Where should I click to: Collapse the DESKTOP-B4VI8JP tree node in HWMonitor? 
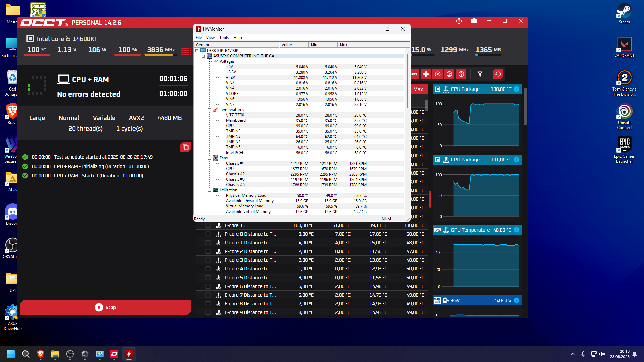197,51
